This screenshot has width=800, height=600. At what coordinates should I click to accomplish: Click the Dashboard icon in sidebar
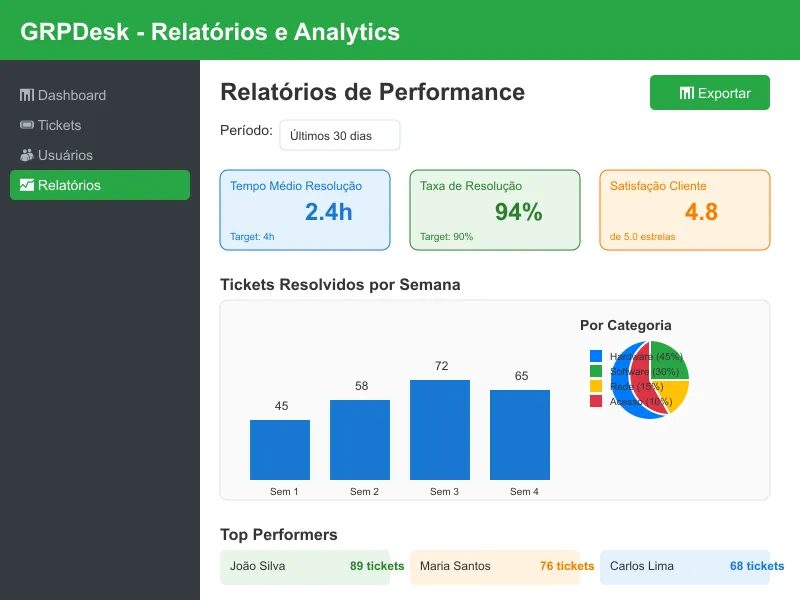click(x=27, y=95)
